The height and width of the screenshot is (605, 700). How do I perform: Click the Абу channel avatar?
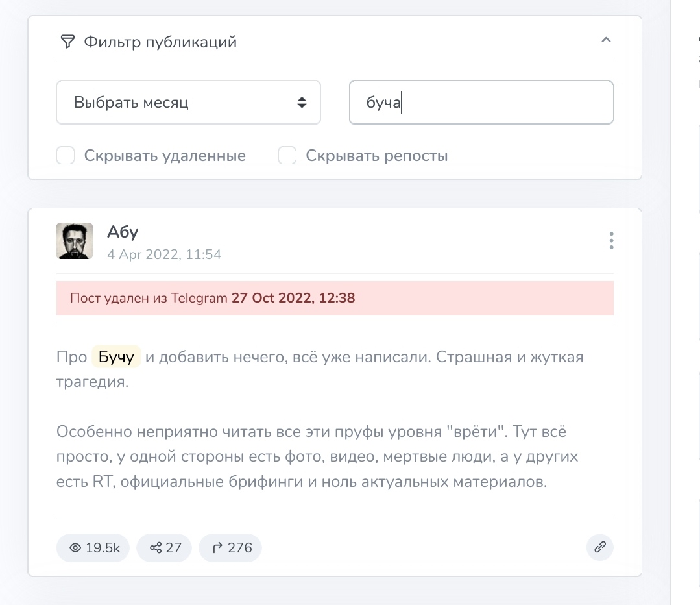75,241
